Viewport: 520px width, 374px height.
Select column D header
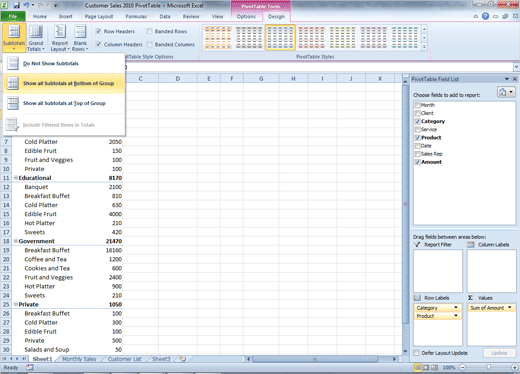[178, 79]
